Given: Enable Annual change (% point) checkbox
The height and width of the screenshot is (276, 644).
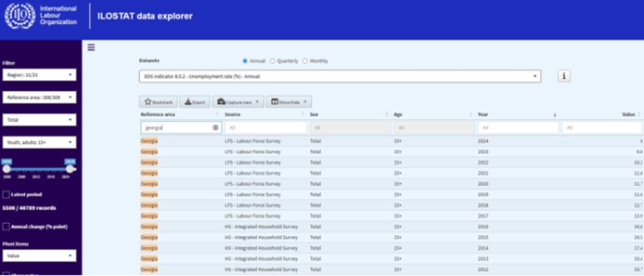Looking at the screenshot, I should tap(6, 227).
